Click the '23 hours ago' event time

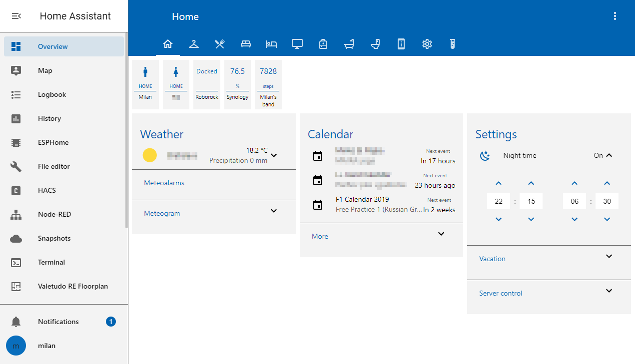pyautogui.click(x=435, y=185)
